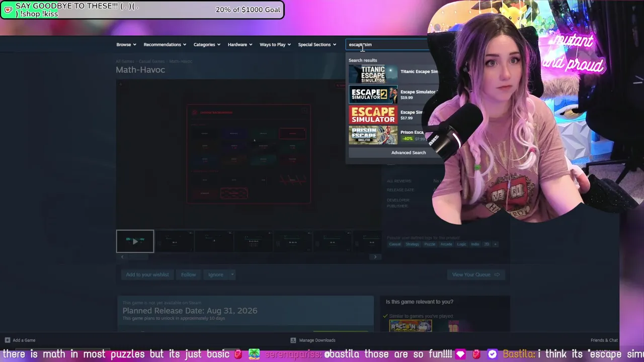Image resolution: width=644 pixels, height=362 pixels.
Task: Open Advanced Search
Action: tap(409, 153)
